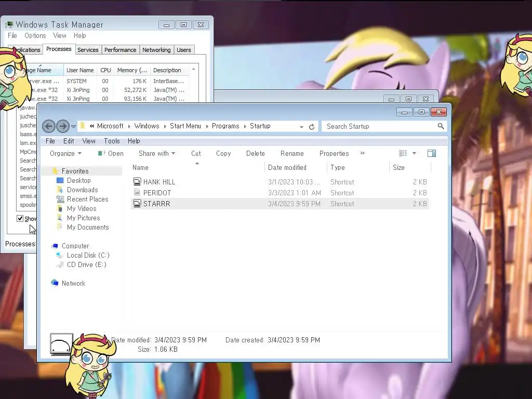Click the Cut command
This screenshot has width=532, height=399.
[196, 153]
